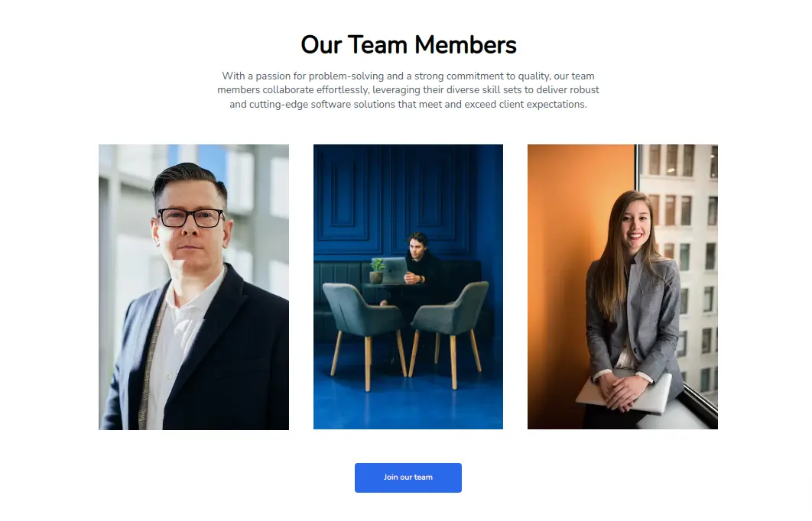Select the team description paragraph text

(x=408, y=90)
